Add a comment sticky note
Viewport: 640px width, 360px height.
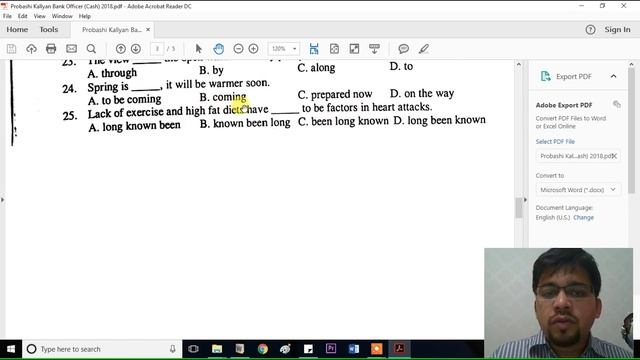(404, 49)
